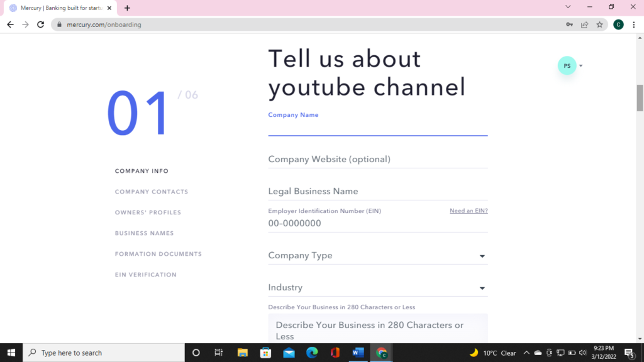
Task: Open Mail app from taskbar
Action: coord(289,353)
